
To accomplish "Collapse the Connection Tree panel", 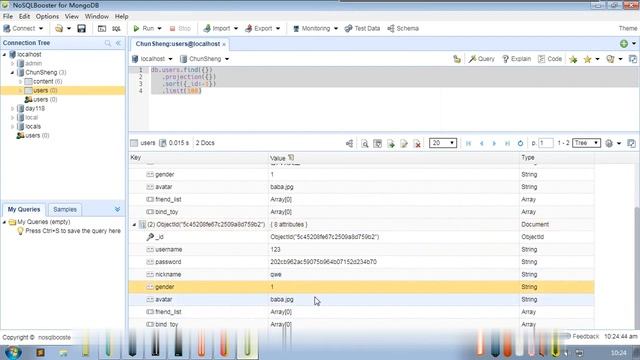I will 118,43.
